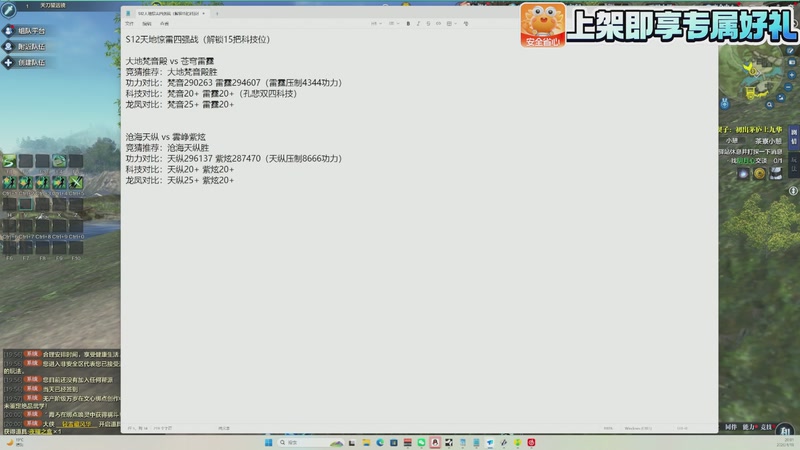Click the crab 安全省心 promotional icon
This screenshot has height=450, width=800.
click(x=543, y=24)
